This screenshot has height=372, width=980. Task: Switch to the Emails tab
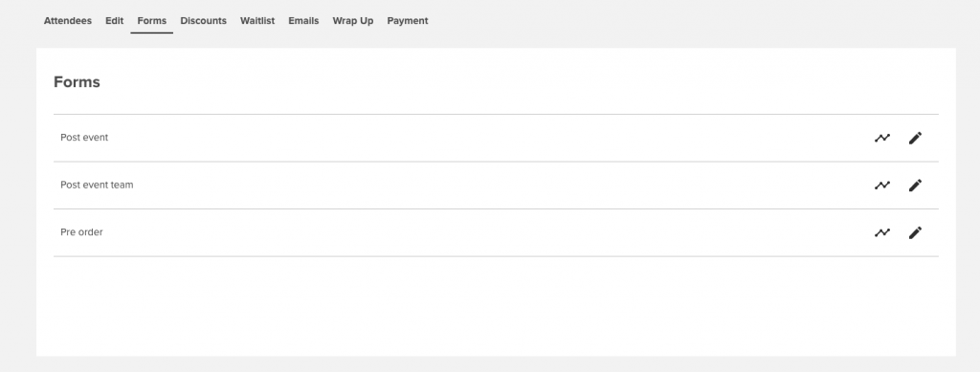coord(303,21)
